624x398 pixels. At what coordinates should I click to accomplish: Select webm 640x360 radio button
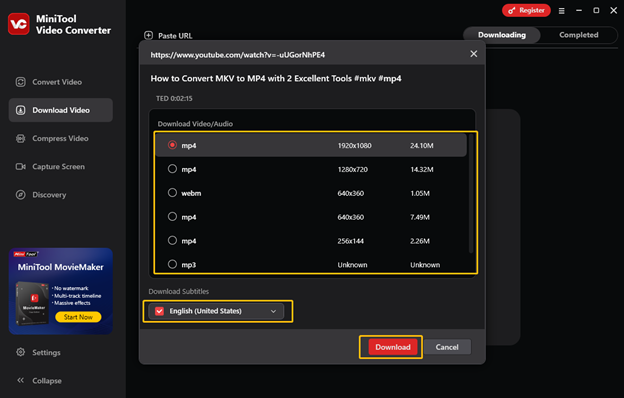172,193
